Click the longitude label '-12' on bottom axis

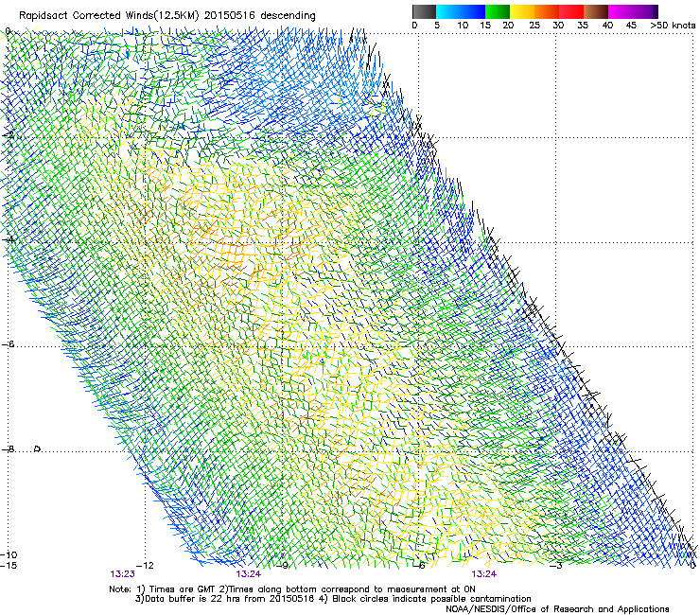[x=145, y=566]
